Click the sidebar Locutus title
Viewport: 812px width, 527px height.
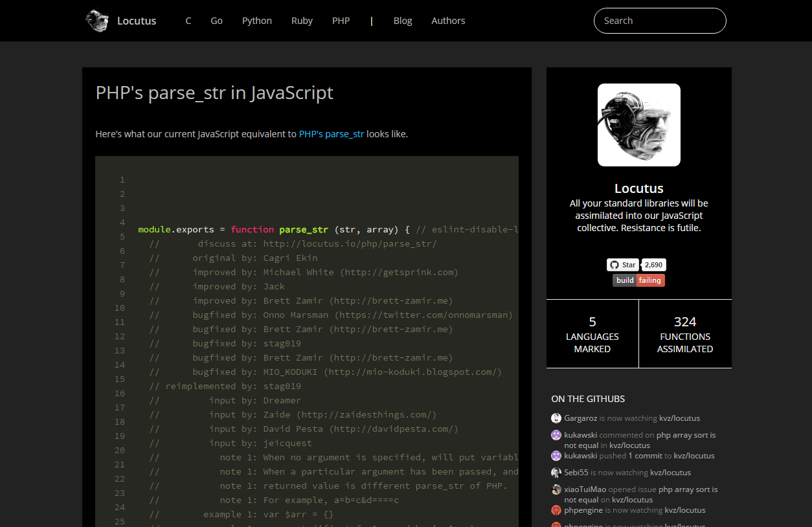coord(639,188)
